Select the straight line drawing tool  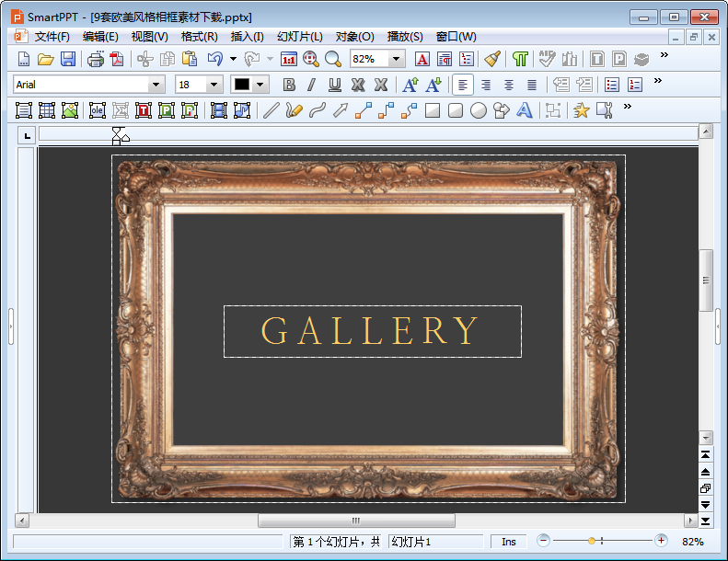[x=272, y=110]
